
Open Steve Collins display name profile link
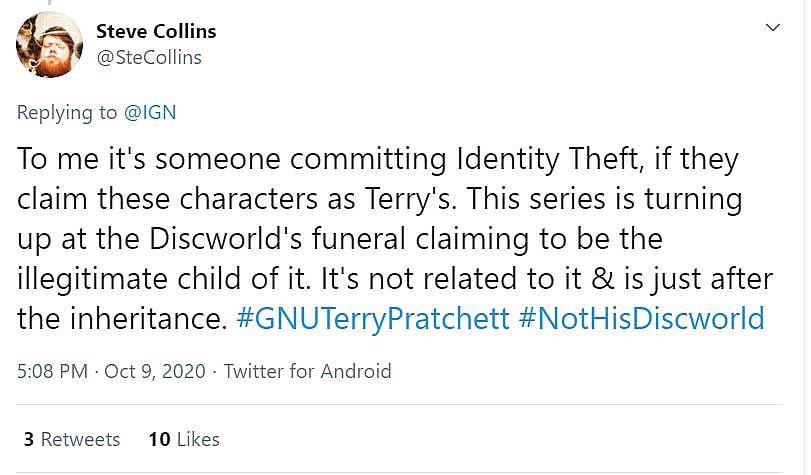[156, 31]
